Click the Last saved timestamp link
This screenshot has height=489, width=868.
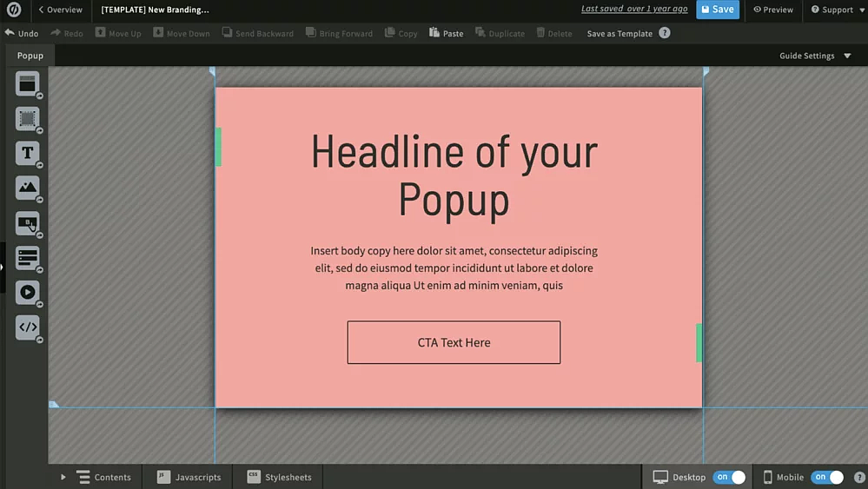point(634,9)
